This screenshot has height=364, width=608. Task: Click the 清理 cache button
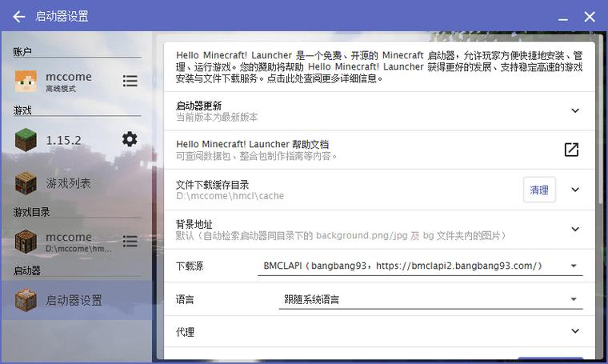coord(539,190)
